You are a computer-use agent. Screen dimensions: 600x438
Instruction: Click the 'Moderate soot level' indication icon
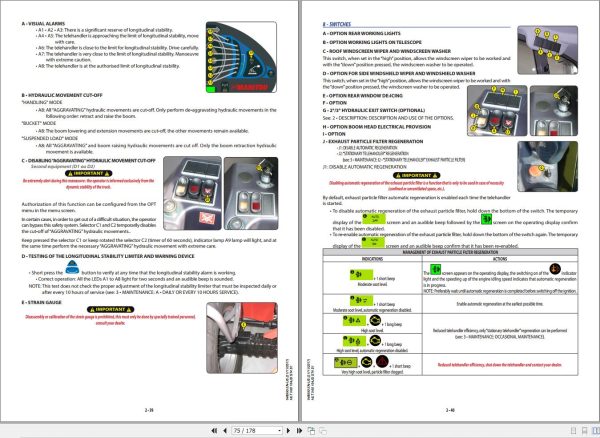pos(361,275)
